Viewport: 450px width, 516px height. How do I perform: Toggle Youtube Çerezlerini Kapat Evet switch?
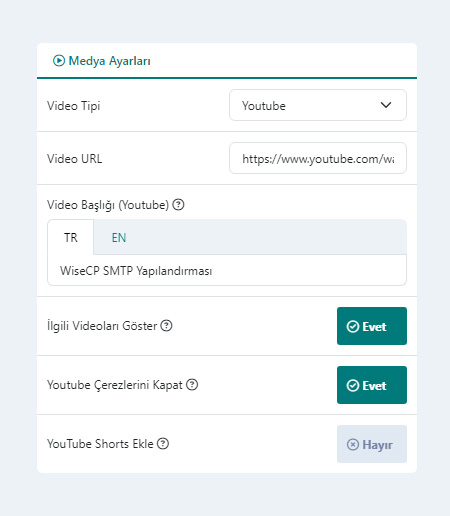372,385
